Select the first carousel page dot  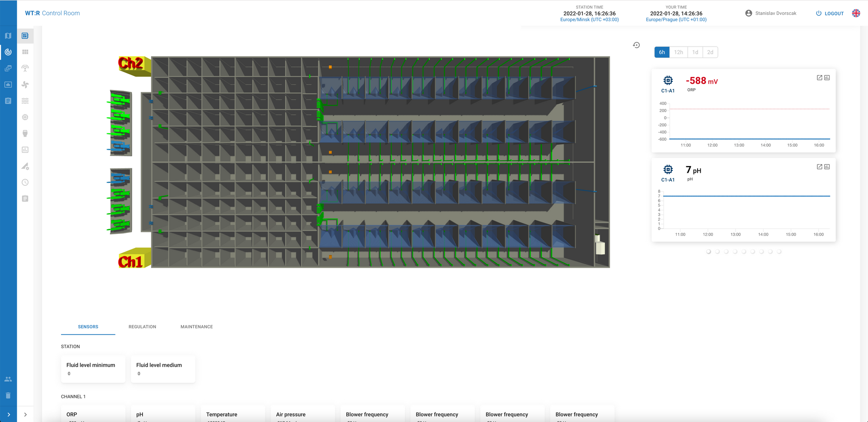coord(708,251)
